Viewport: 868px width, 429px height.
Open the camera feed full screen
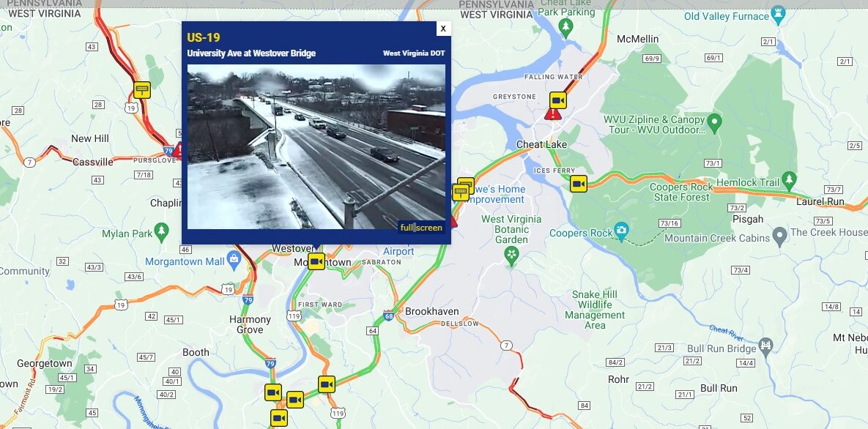tap(421, 228)
